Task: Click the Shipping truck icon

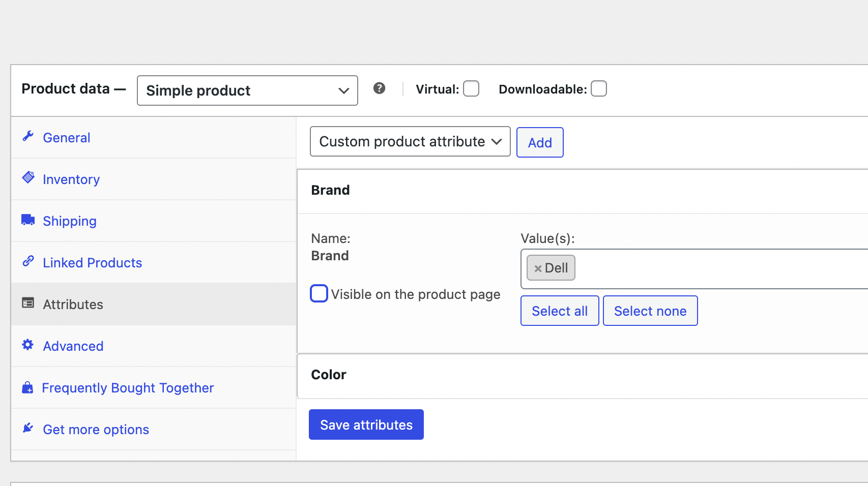Action: coord(28,220)
